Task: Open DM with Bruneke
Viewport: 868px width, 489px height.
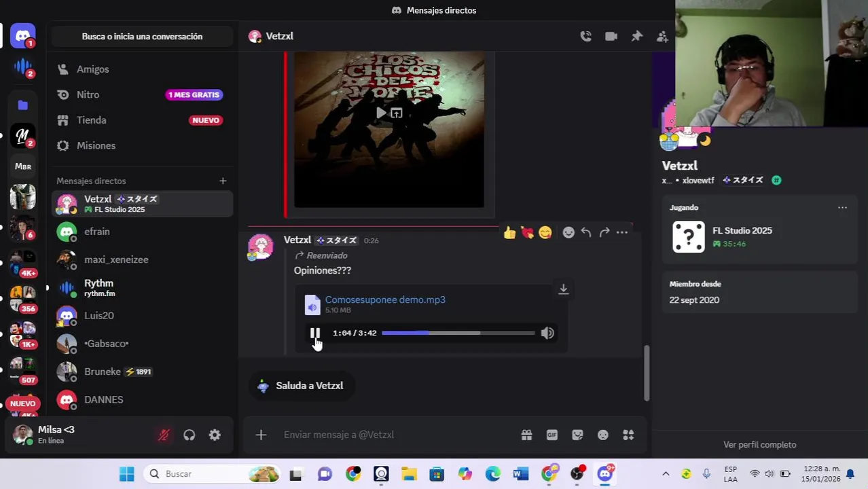Action: tap(142, 372)
